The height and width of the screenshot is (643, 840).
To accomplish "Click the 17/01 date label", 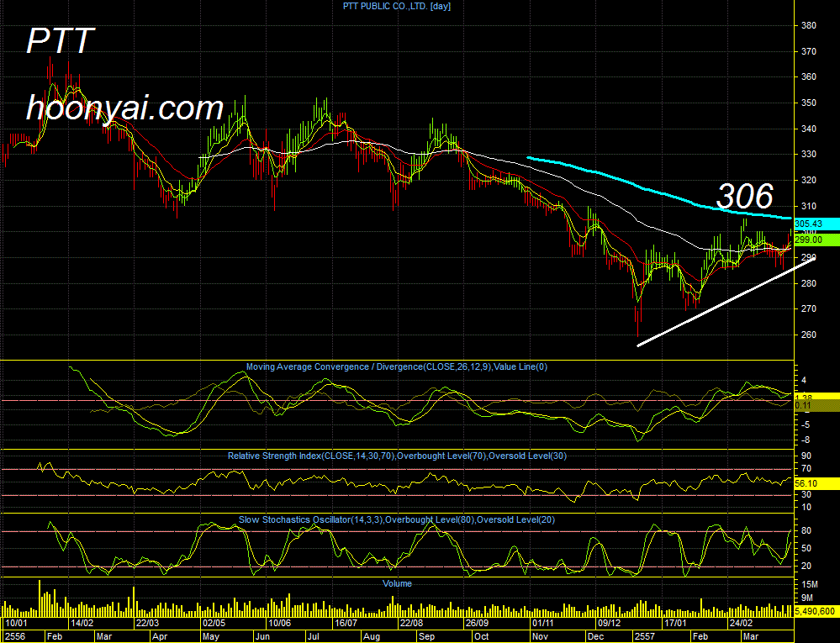I will [675, 623].
